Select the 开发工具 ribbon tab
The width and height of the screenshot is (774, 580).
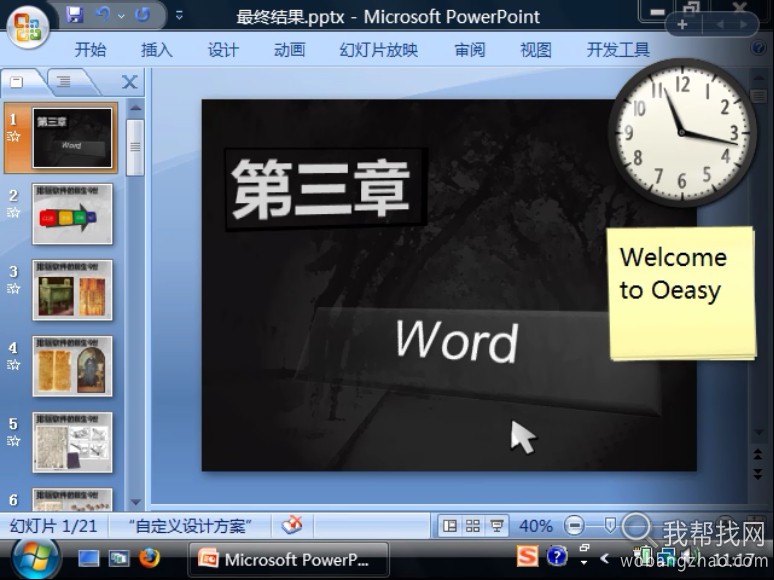coord(618,49)
